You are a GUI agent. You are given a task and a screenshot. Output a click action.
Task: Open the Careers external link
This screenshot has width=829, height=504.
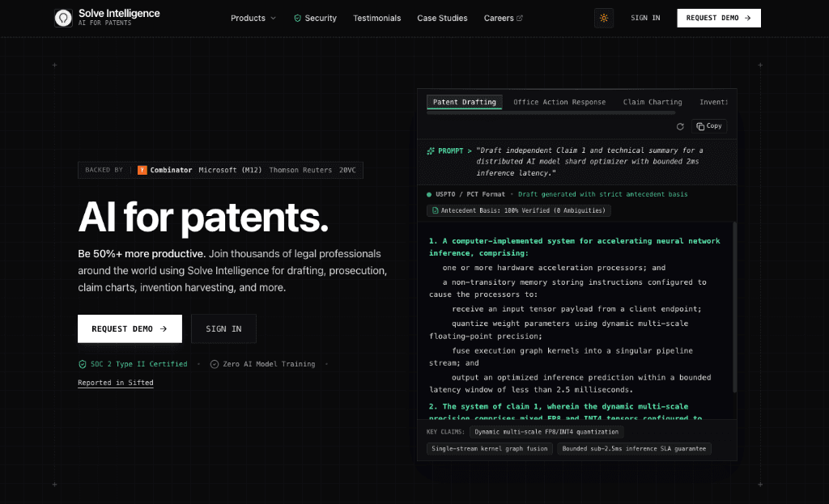(x=504, y=18)
